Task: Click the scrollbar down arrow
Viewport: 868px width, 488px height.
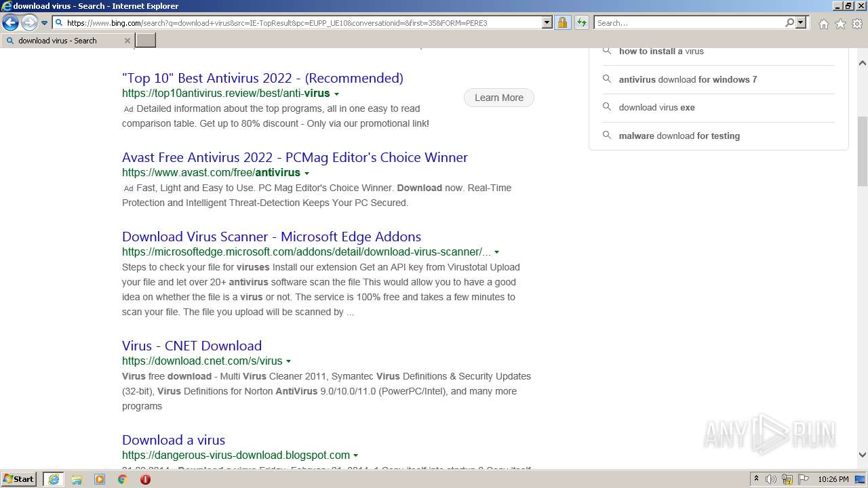Action: coord(862,455)
